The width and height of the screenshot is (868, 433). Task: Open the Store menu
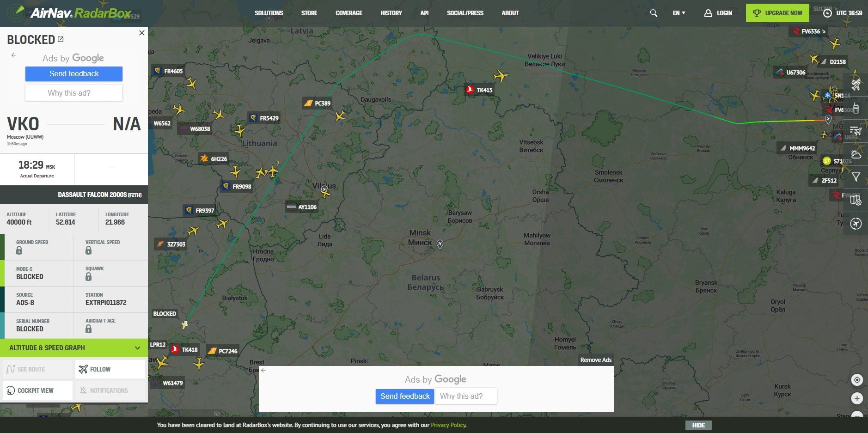coord(309,13)
